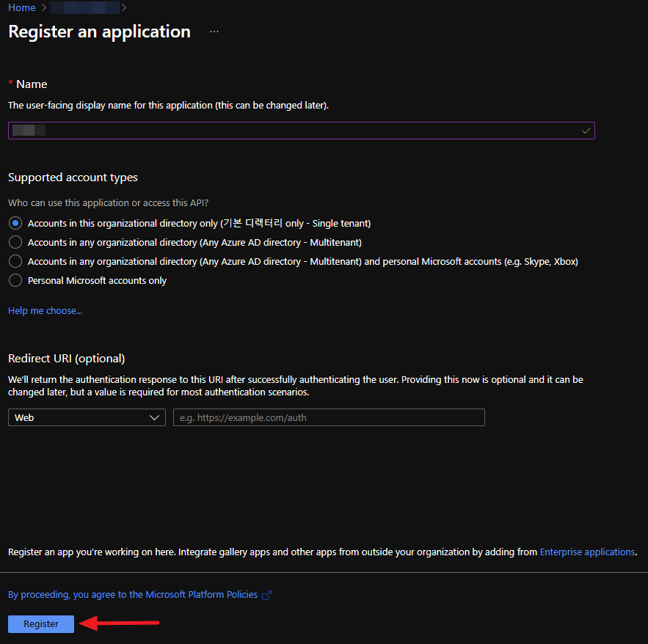The width and height of the screenshot is (648, 644).
Task: Click the external link icon after Platform Policies
Action: pos(267,595)
